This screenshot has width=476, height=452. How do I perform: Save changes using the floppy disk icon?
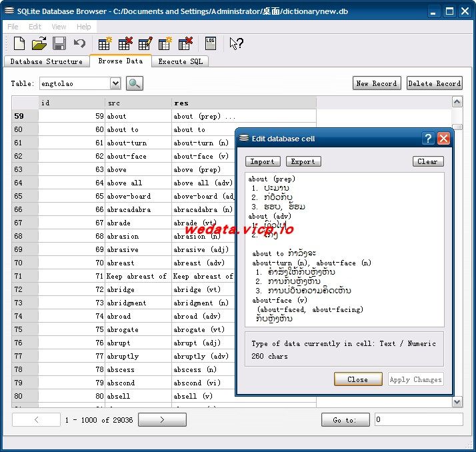pos(59,43)
